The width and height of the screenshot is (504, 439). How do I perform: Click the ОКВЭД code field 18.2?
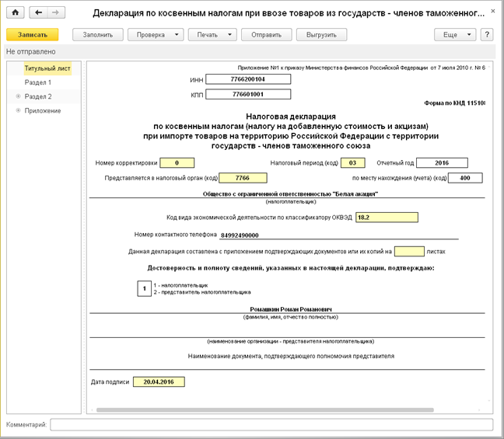[387, 218]
